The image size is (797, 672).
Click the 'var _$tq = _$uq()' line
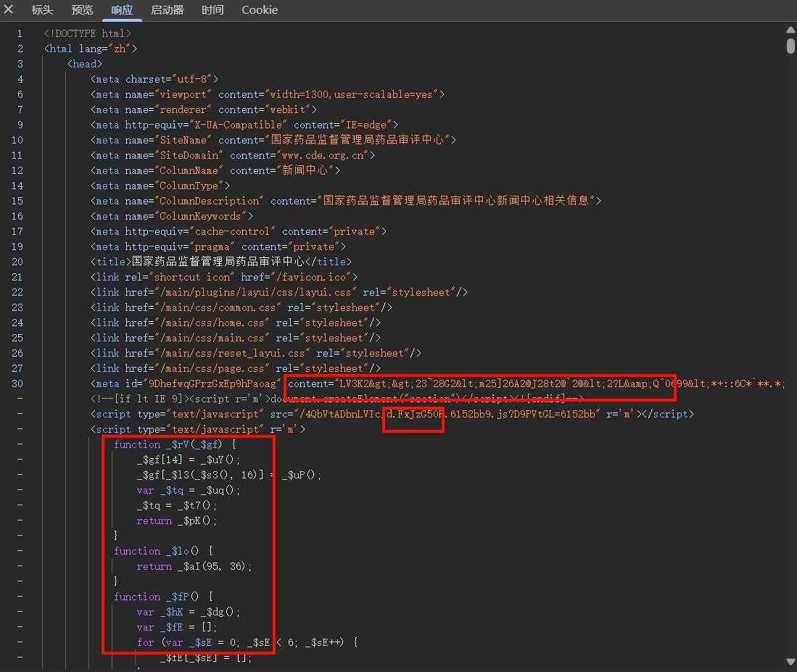(189, 491)
